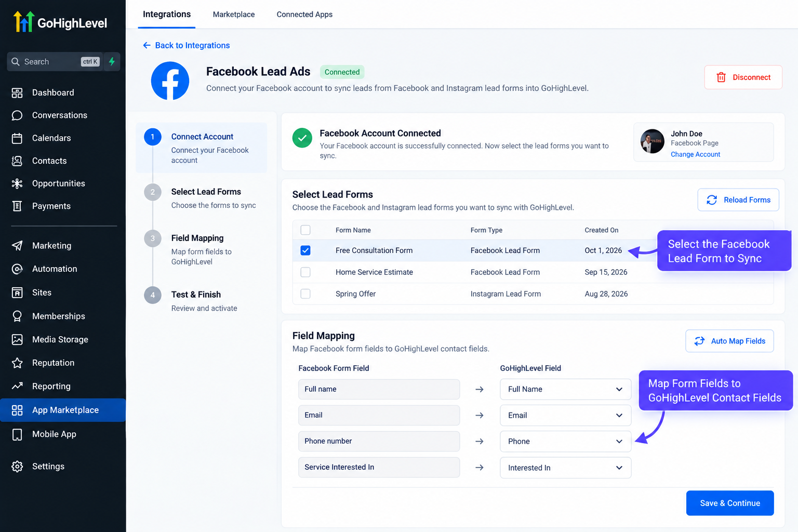Toggle the select-all forms header checkbox
Image resolution: width=798 pixels, height=532 pixels.
305,230
